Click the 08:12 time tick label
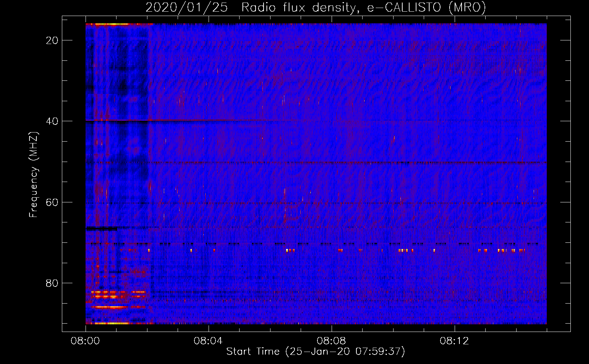This screenshot has height=364, width=589. click(455, 341)
